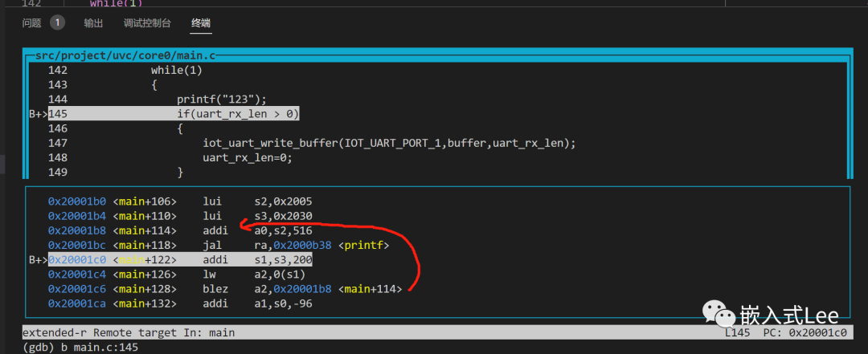Click jal target 0x2000b38 <printf>

tap(330, 245)
